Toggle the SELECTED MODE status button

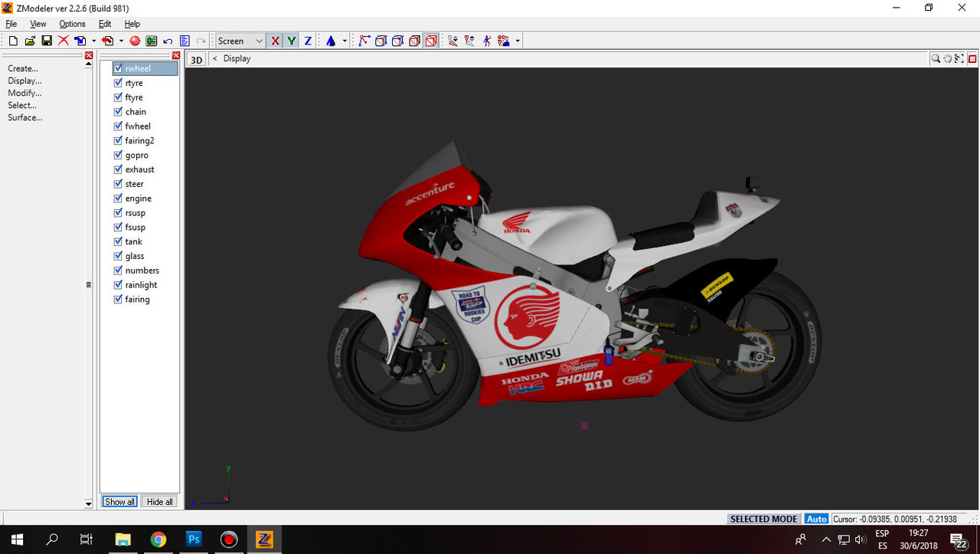(763, 519)
